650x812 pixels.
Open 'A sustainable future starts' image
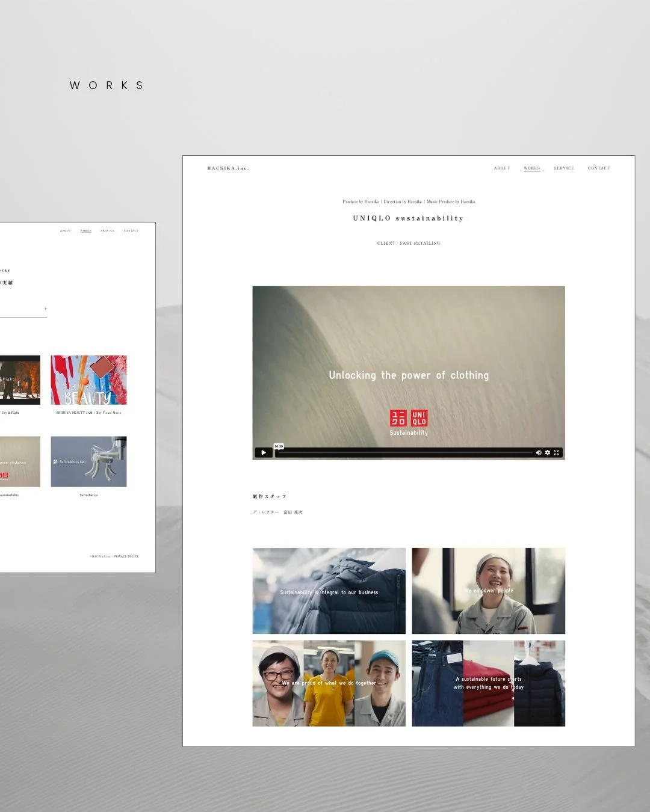pos(489,683)
